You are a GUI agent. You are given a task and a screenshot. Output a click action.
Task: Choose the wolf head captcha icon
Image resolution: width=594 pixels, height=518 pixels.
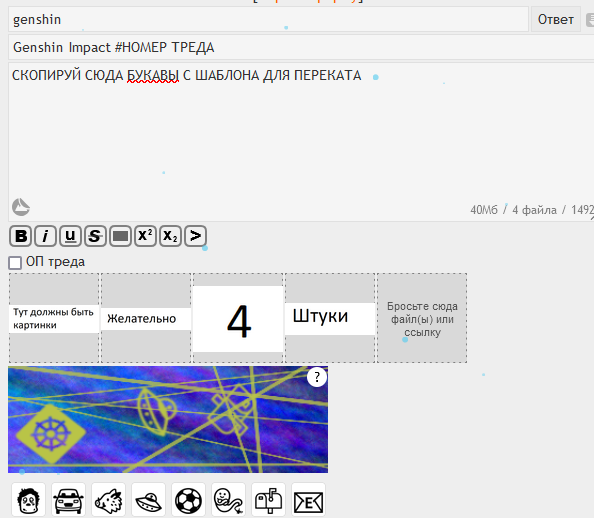coord(108,500)
